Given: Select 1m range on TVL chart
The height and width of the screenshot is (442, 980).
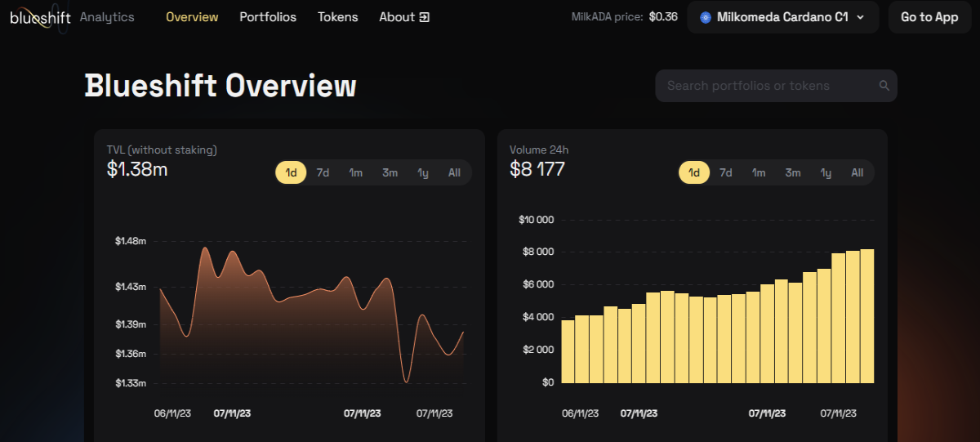Looking at the screenshot, I should pyautogui.click(x=356, y=172).
